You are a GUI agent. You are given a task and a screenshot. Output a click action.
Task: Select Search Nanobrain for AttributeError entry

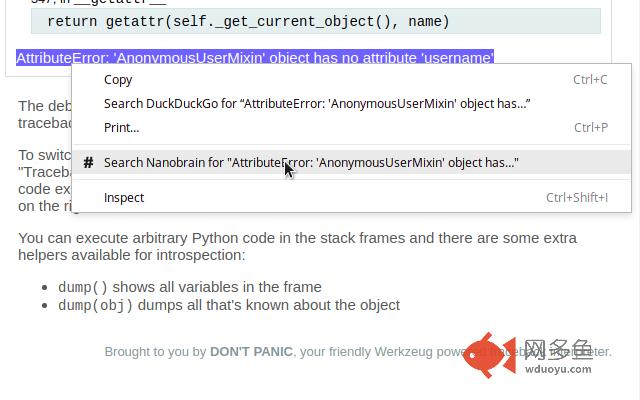311,162
